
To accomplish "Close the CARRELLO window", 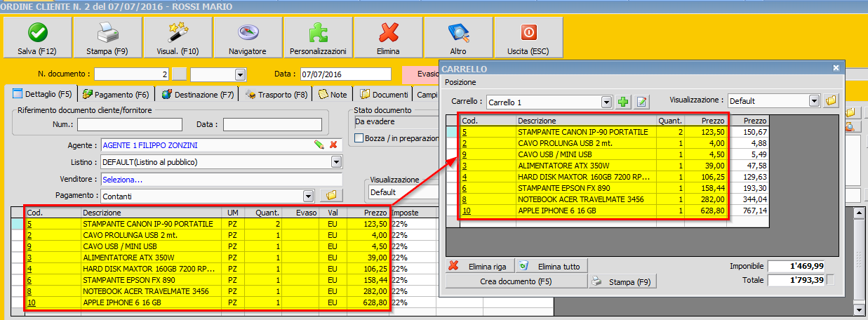I will 836,68.
